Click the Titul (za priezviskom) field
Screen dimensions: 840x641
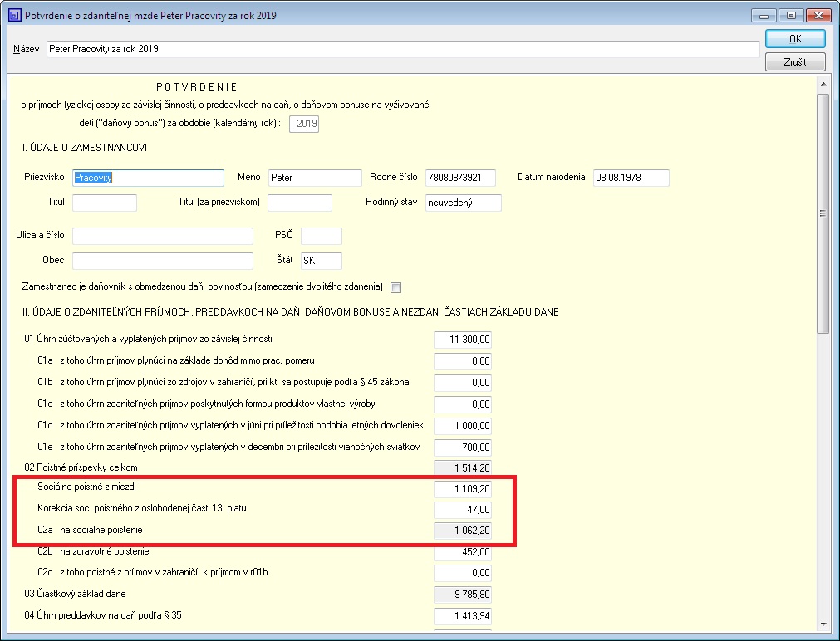[299, 203]
